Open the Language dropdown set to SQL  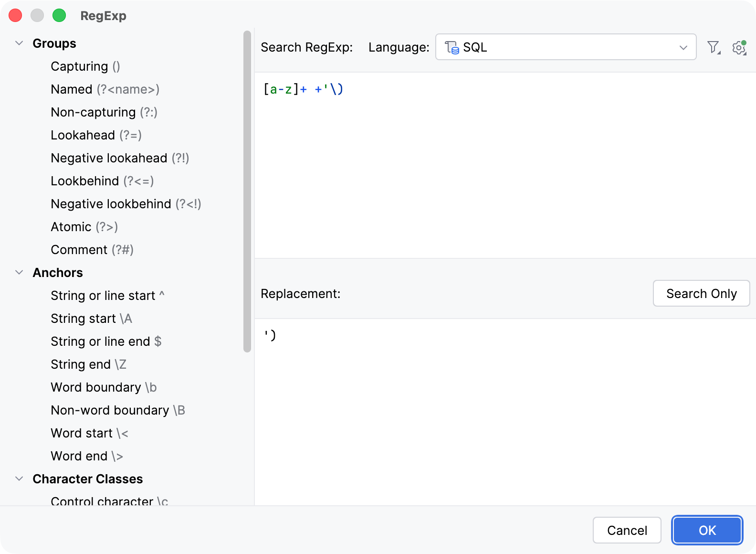[566, 47]
